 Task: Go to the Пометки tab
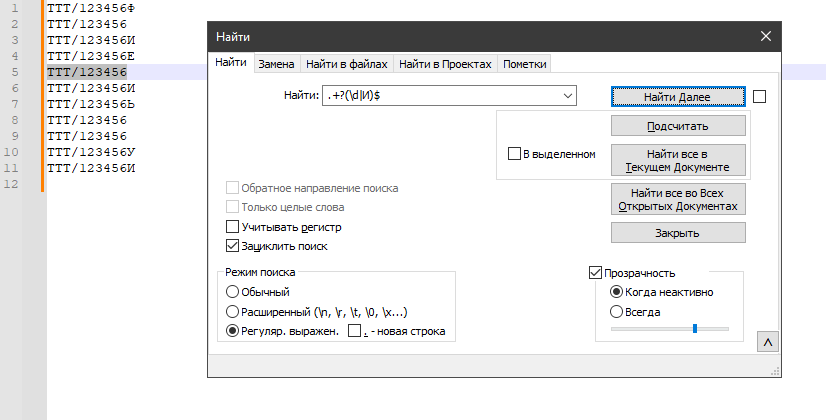pos(525,64)
